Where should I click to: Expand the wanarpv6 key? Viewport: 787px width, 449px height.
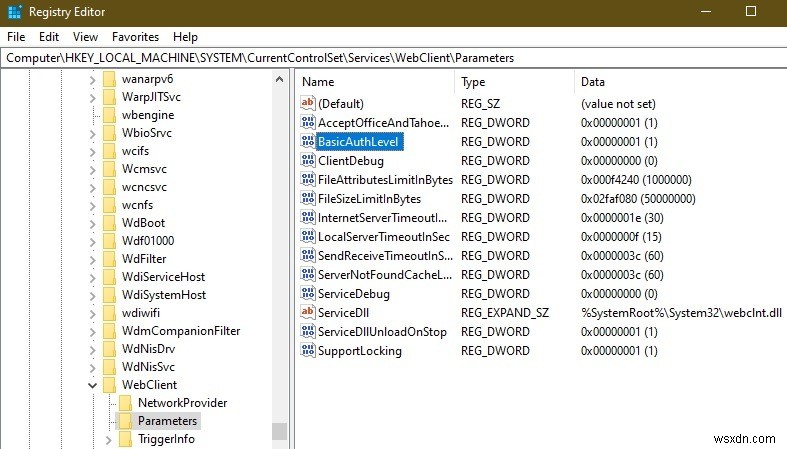[x=92, y=80]
